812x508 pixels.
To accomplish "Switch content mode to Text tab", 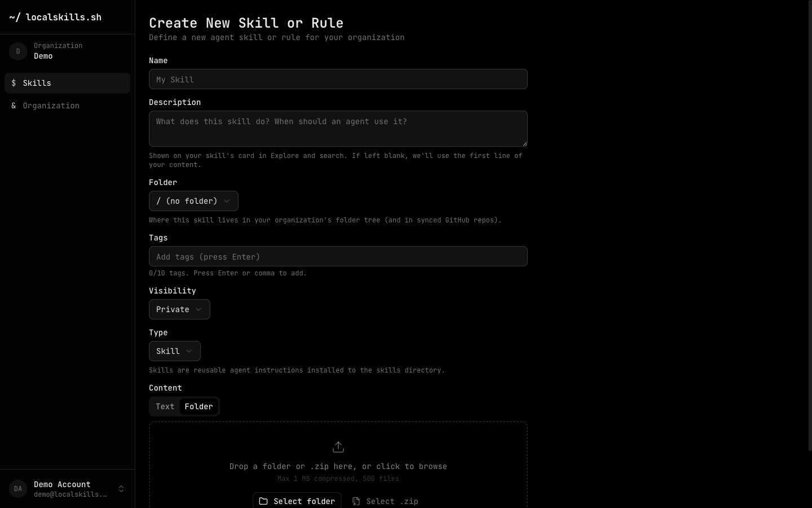I will [165, 406].
